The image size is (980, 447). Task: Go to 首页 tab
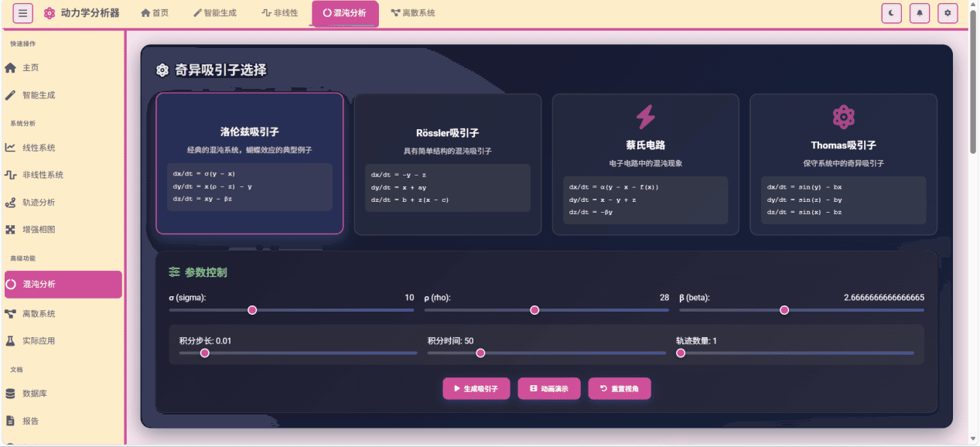tap(155, 13)
